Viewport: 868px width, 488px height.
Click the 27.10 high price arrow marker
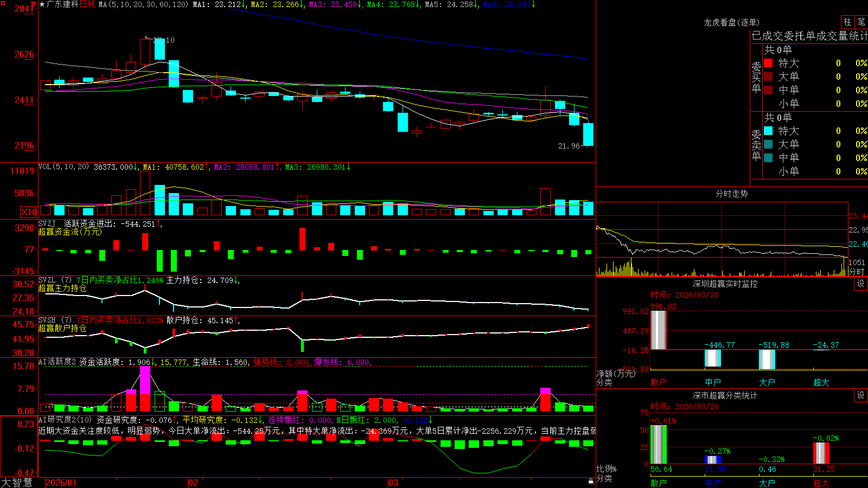click(x=160, y=40)
